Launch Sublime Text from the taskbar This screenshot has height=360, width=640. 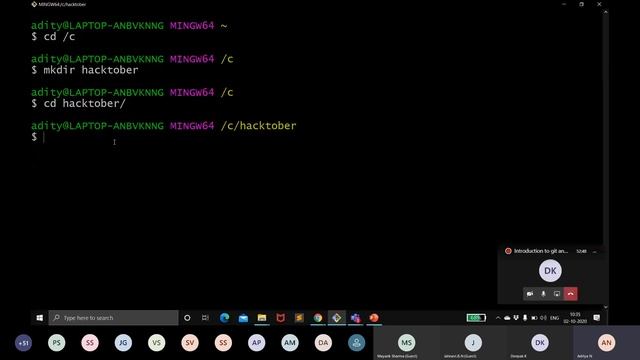click(299, 318)
